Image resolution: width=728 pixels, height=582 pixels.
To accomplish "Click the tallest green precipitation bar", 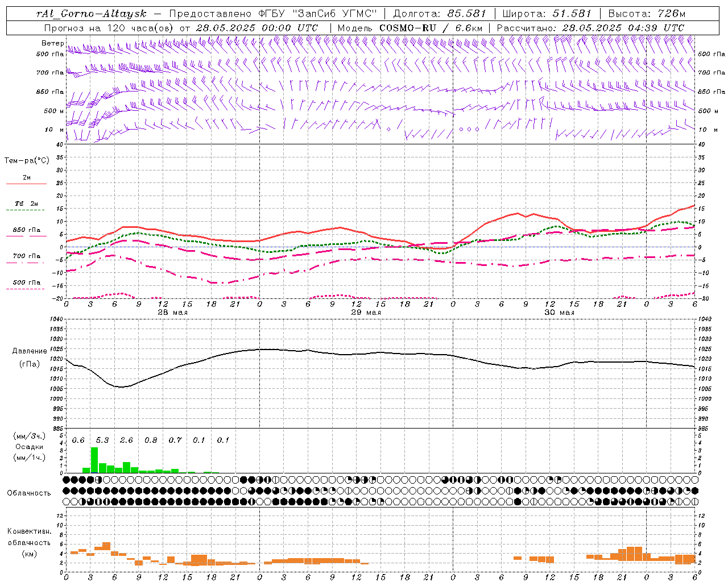I will point(94,460).
